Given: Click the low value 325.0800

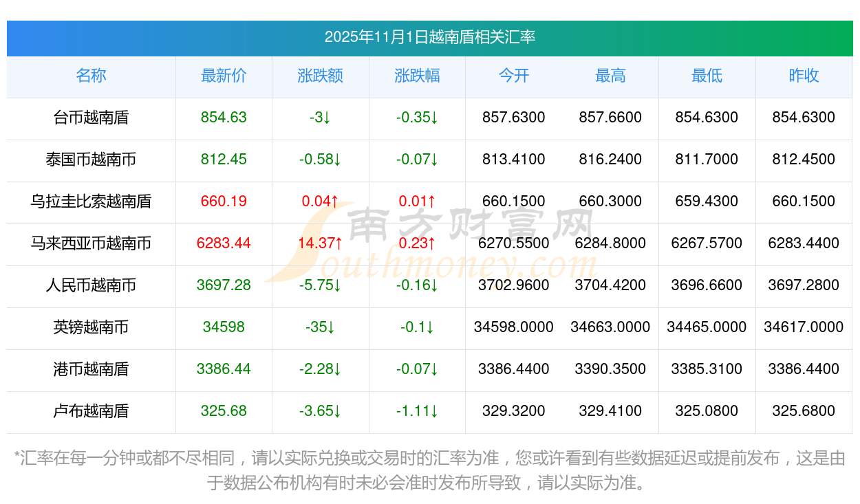Looking at the screenshot, I should pos(707,411).
